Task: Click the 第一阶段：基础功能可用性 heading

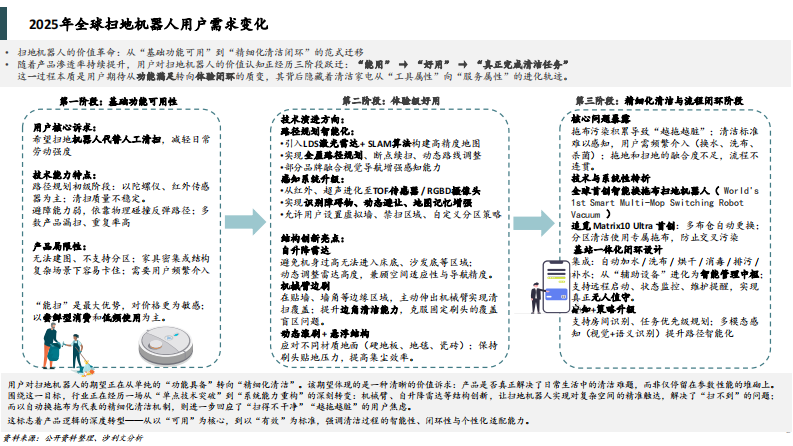Action: click(x=118, y=102)
